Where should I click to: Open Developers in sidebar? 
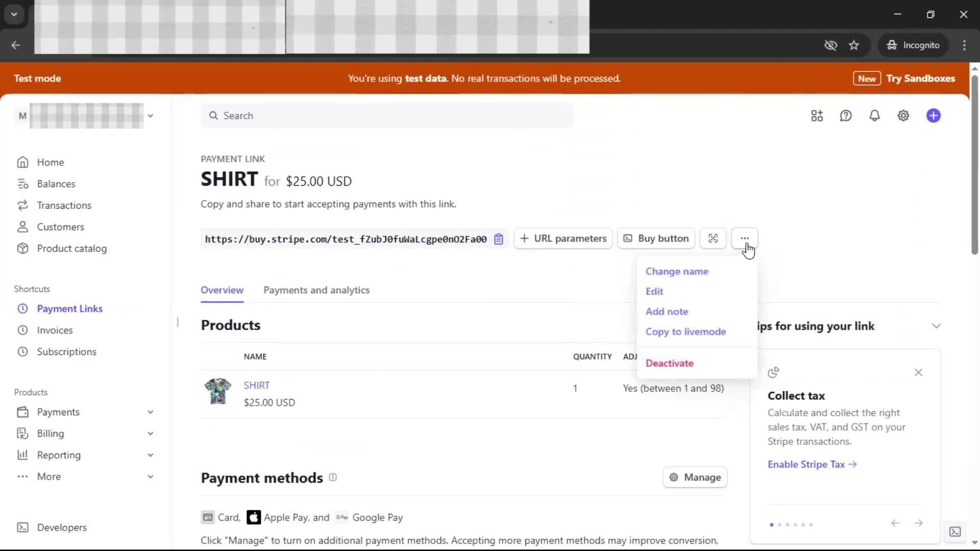pos(61,528)
